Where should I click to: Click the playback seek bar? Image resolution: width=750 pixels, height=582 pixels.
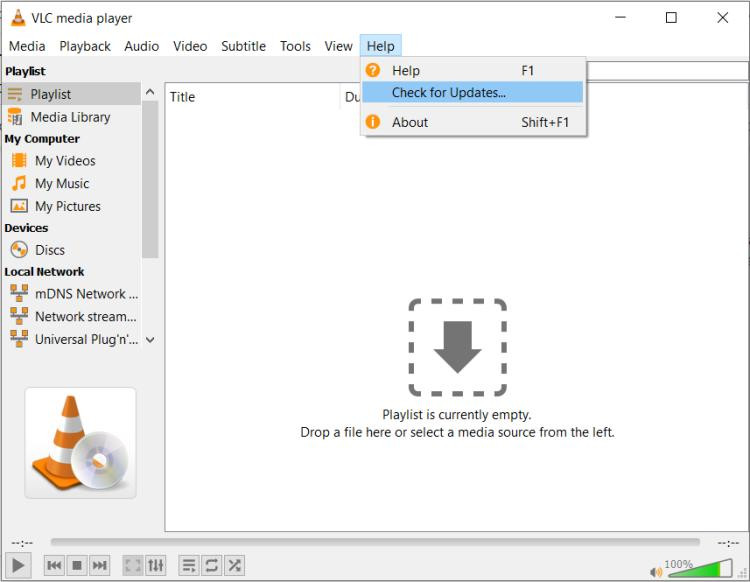point(375,542)
